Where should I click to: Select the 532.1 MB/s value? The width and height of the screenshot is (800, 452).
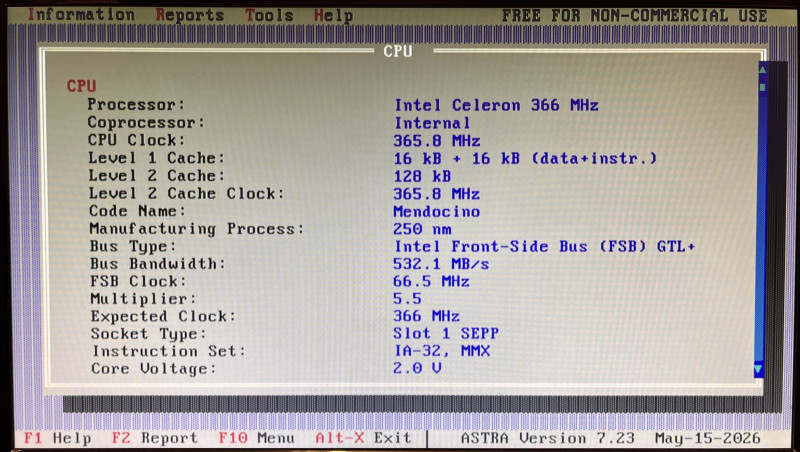441,264
